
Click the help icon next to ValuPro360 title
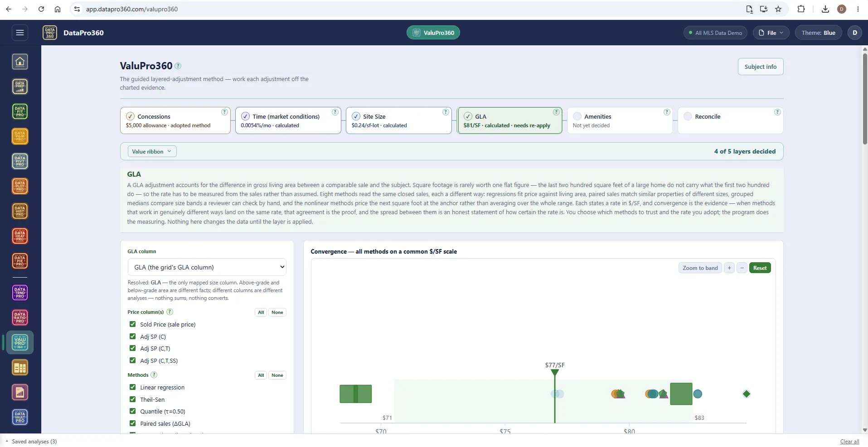point(178,66)
